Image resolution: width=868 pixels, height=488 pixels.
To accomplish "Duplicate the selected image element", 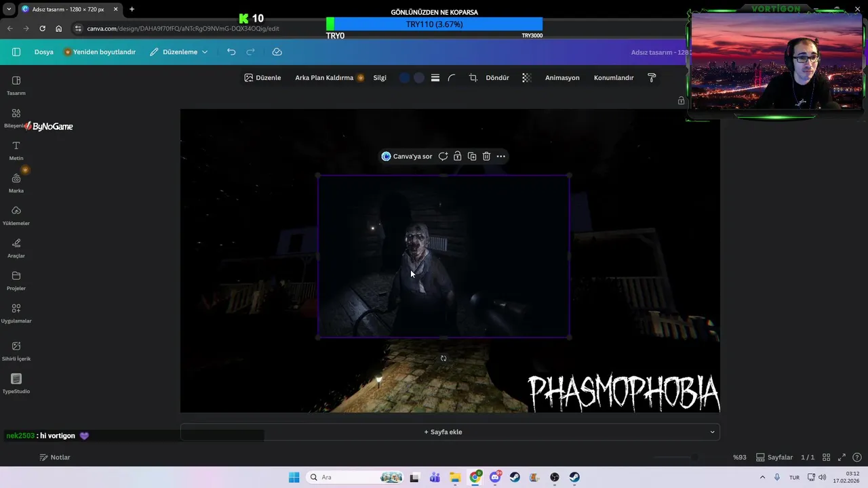I will coord(472,157).
